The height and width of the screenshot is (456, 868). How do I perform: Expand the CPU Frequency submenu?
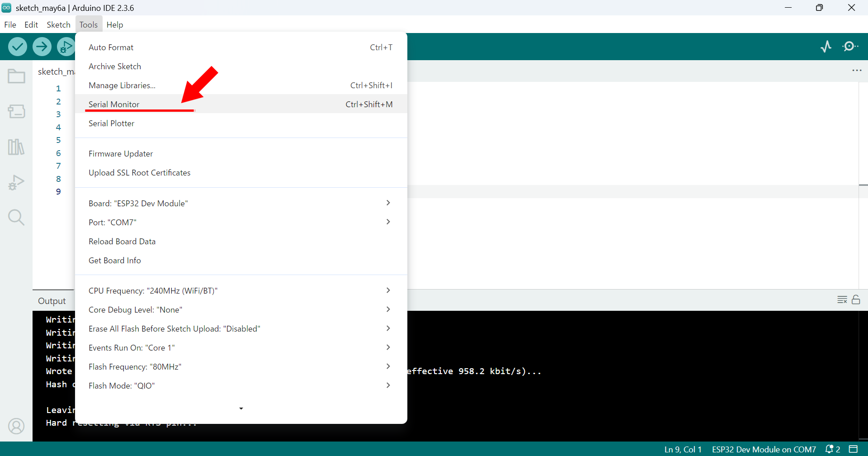tap(241, 291)
